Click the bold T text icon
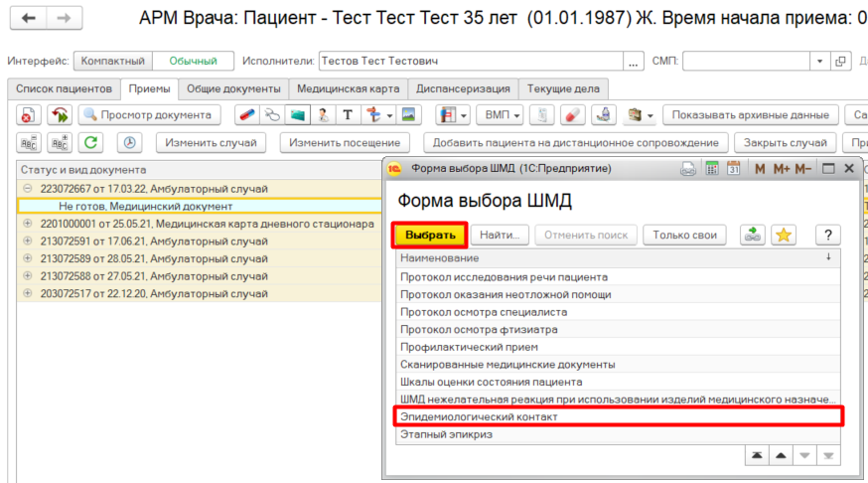The image size is (868, 483). click(348, 114)
